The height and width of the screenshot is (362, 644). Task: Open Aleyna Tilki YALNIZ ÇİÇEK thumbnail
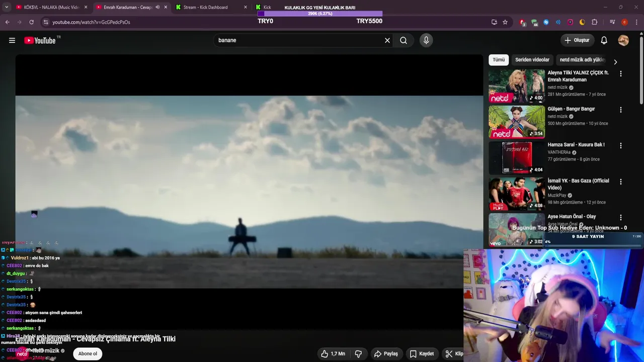click(x=517, y=86)
